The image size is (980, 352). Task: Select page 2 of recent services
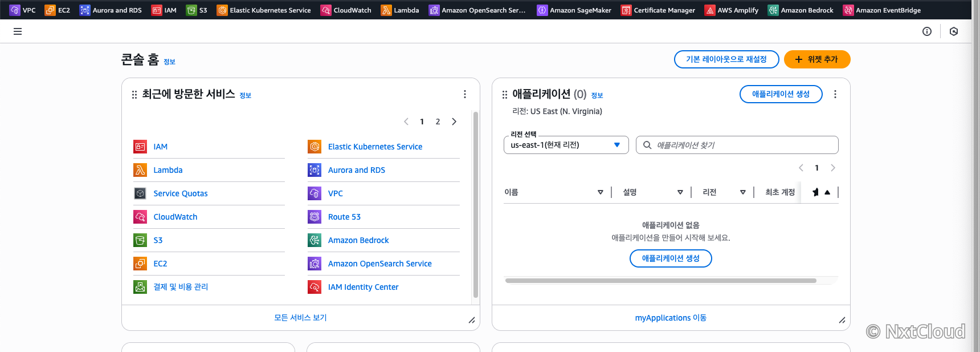438,122
